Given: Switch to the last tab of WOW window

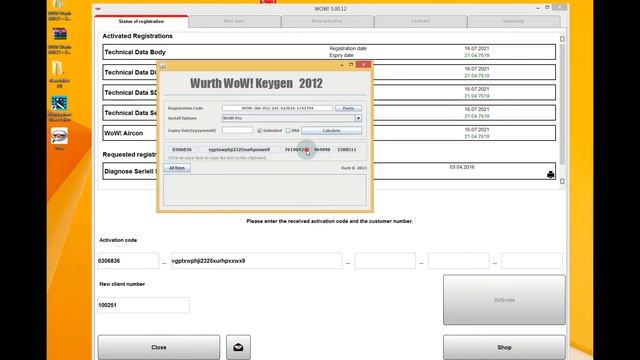Looking at the screenshot, I should pos(513,22).
